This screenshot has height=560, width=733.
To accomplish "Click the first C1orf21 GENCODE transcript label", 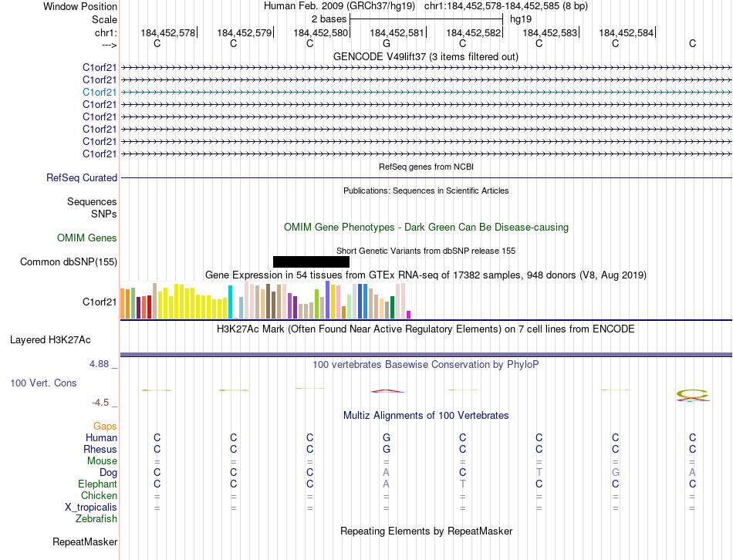I will (100, 67).
